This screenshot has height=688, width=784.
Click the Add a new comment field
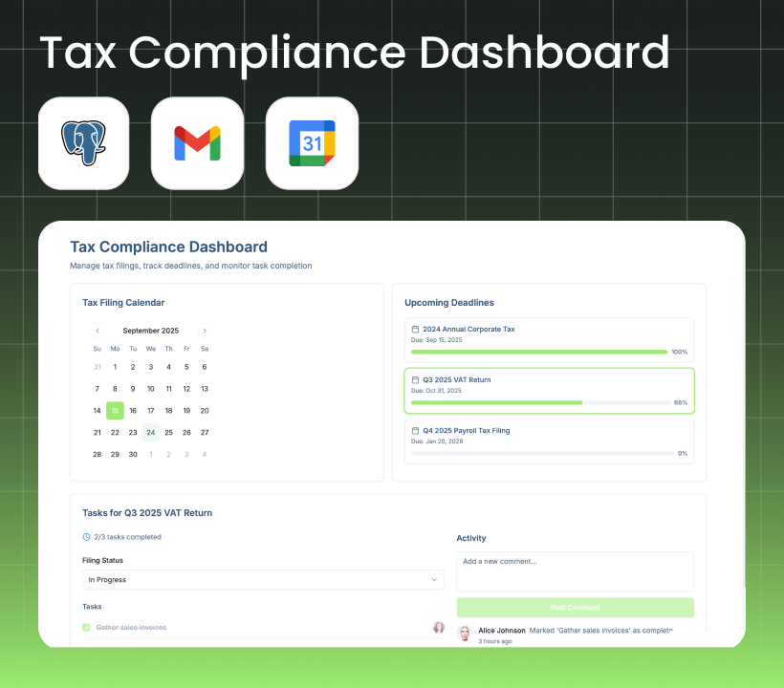tap(575, 571)
